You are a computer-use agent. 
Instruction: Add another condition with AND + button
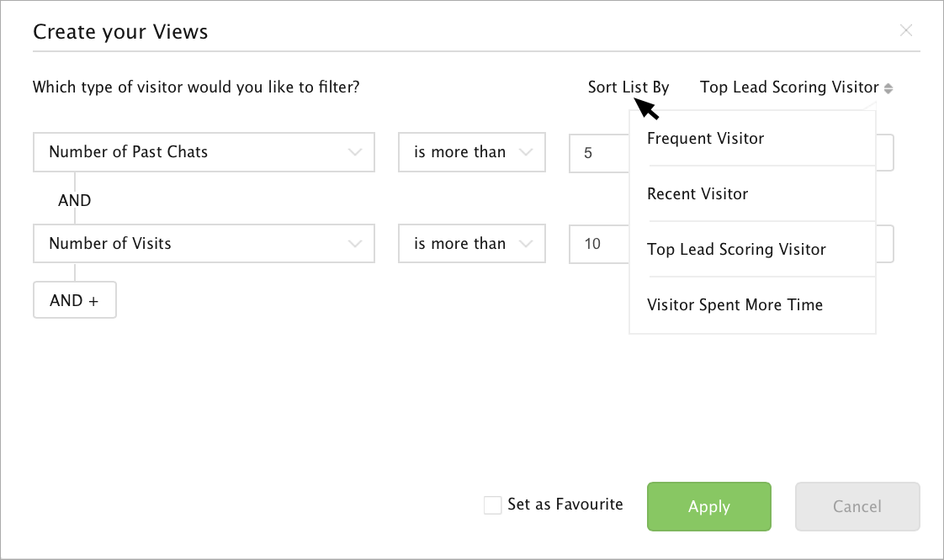tap(74, 300)
